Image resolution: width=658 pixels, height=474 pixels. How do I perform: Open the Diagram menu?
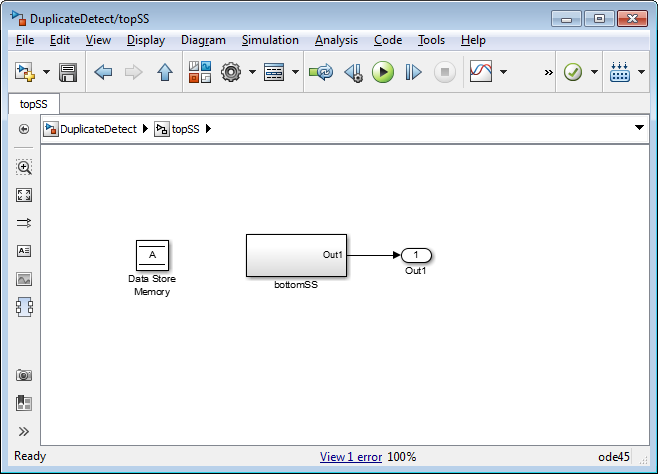203,40
